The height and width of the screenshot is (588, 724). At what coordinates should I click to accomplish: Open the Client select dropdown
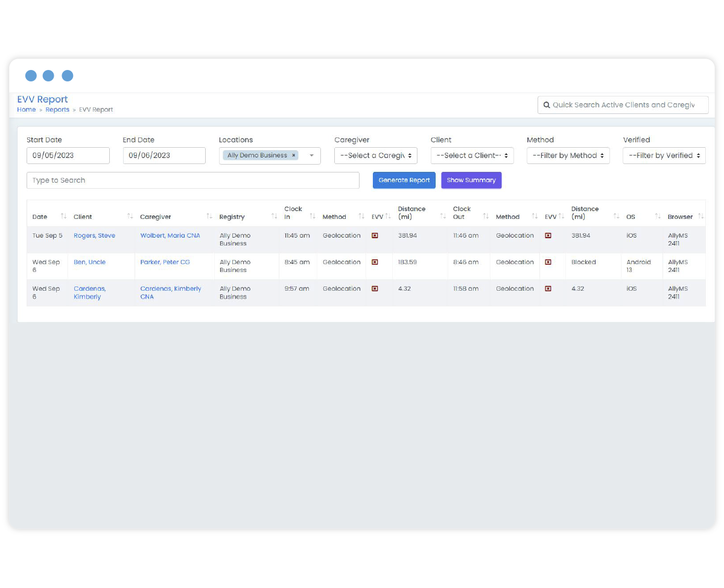tap(472, 156)
